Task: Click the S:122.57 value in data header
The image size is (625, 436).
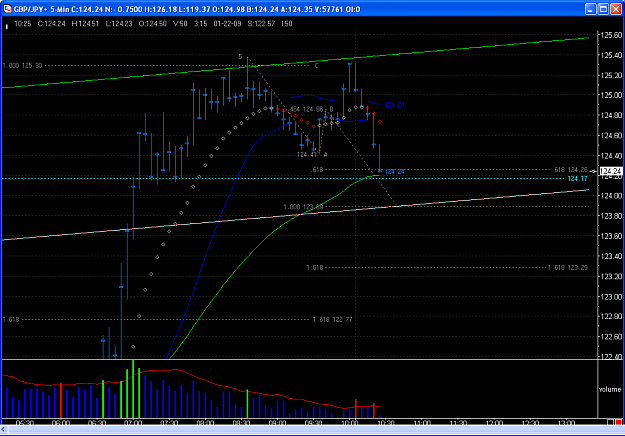Action: [261, 24]
